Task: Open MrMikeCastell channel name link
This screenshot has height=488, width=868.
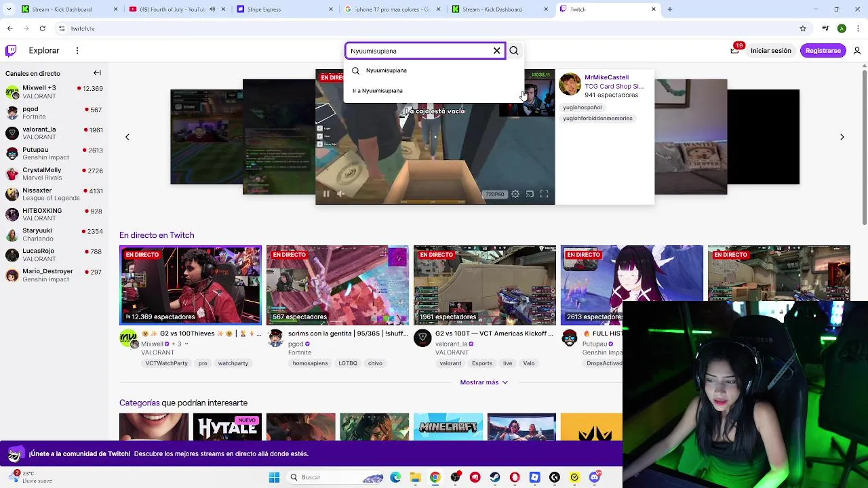Action: tap(606, 77)
